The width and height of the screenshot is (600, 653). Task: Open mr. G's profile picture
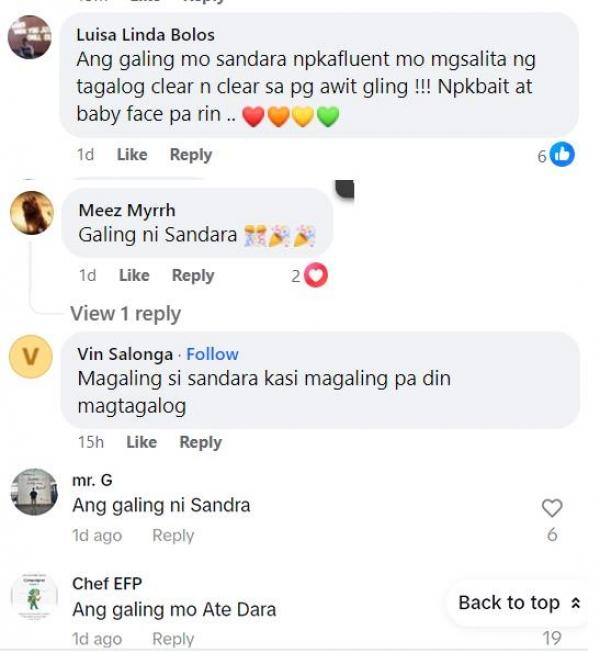pos(34,492)
